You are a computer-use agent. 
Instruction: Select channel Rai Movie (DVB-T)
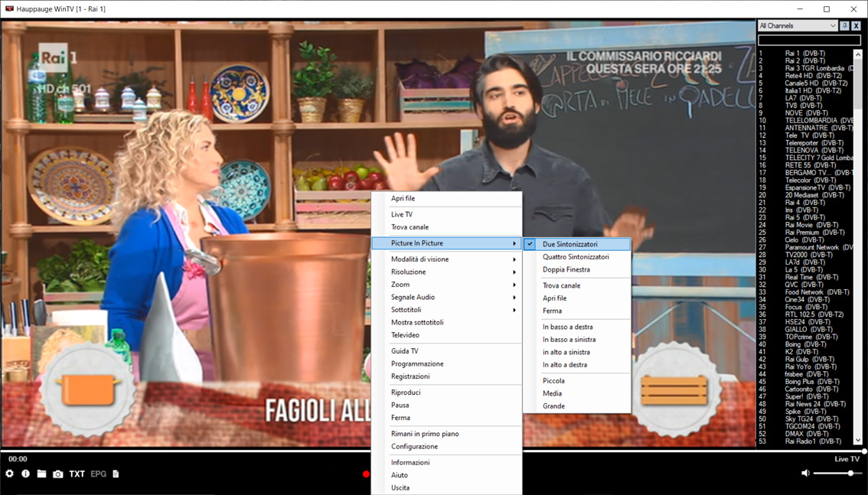pos(805,225)
